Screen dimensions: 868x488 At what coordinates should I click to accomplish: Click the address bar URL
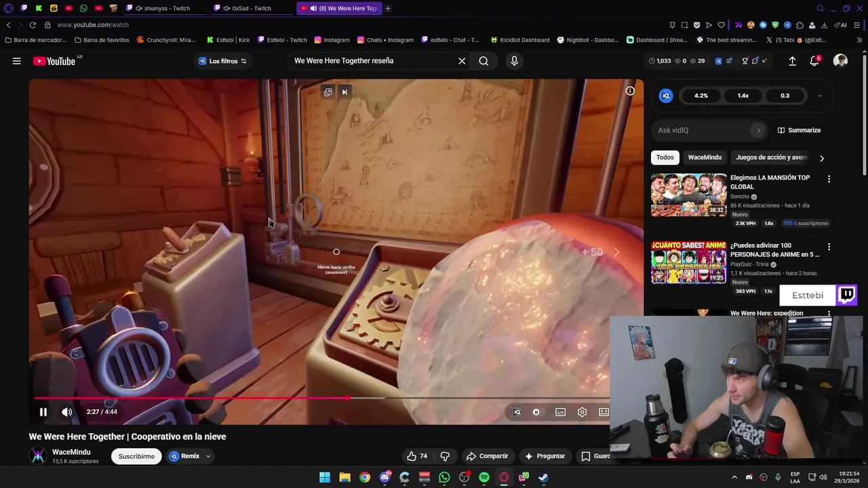click(x=93, y=25)
